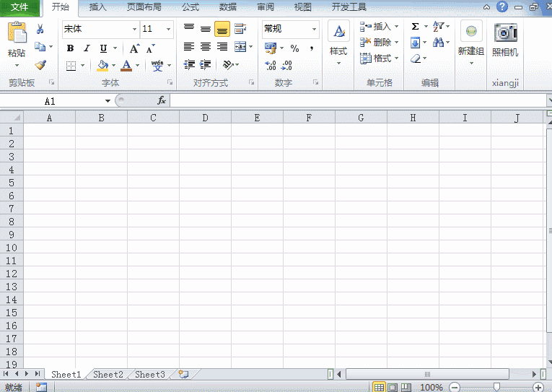Open Excel Help question mark
Screen dimensions: 552x392
pyautogui.click(x=502, y=6)
